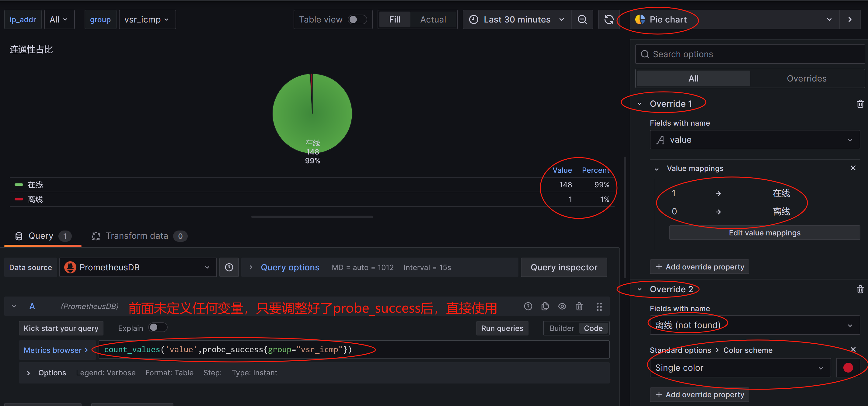
Task: Open the Single color scheme dropdown
Action: coord(740,367)
